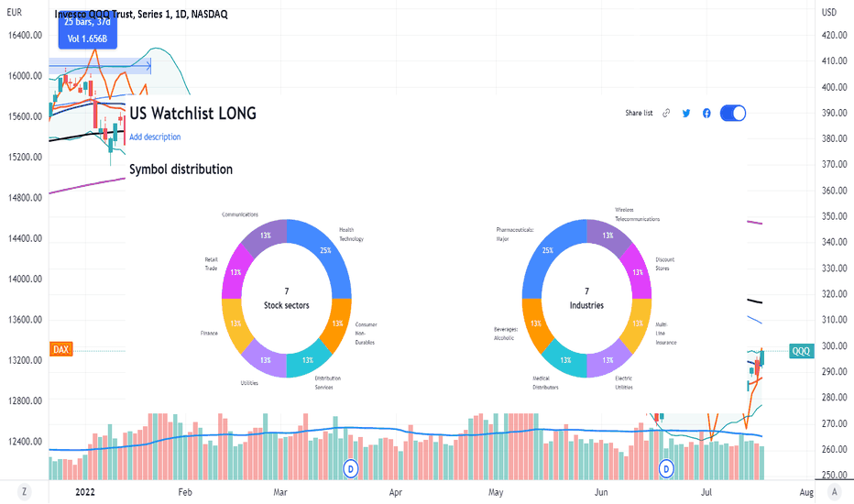This screenshot has width=854, height=504.
Task: Select the Finance yellow sector segment
Action: pos(235,323)
